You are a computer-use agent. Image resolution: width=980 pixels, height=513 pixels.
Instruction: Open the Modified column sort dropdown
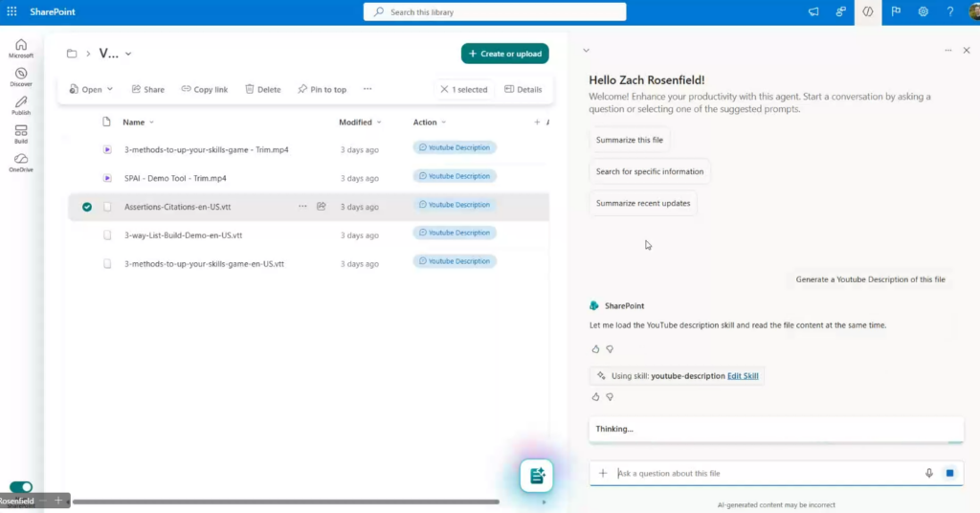coord(379,123)
